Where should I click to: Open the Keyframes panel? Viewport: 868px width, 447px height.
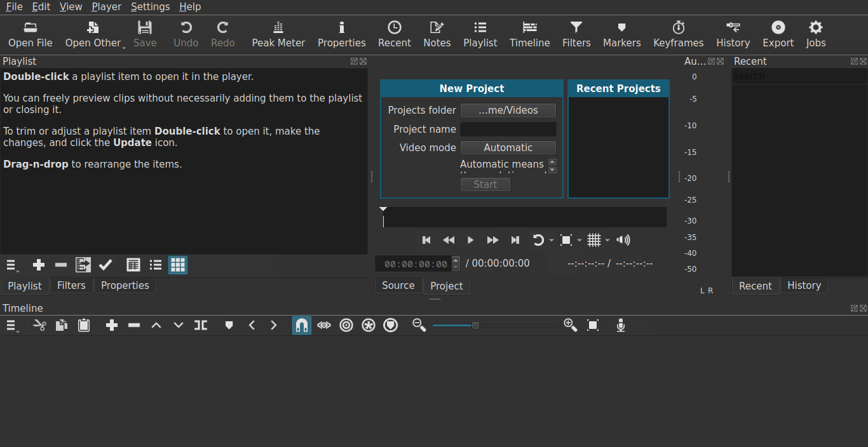678,34
